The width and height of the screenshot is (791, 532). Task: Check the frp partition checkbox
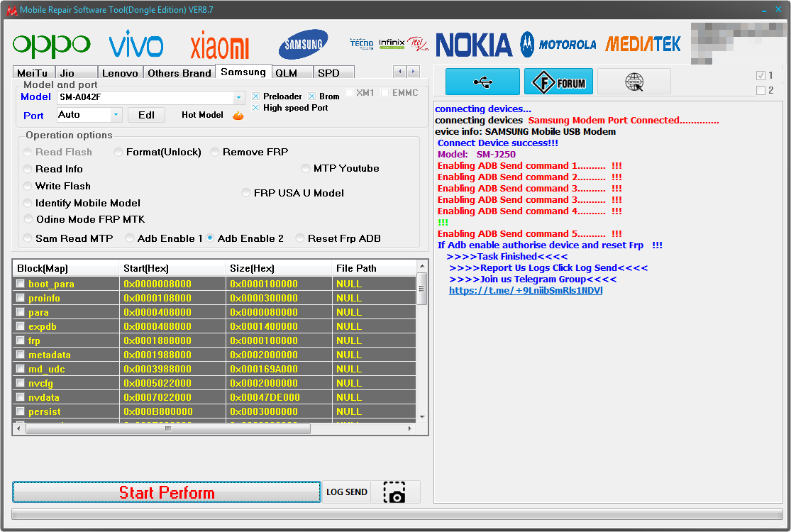[20, 340]
